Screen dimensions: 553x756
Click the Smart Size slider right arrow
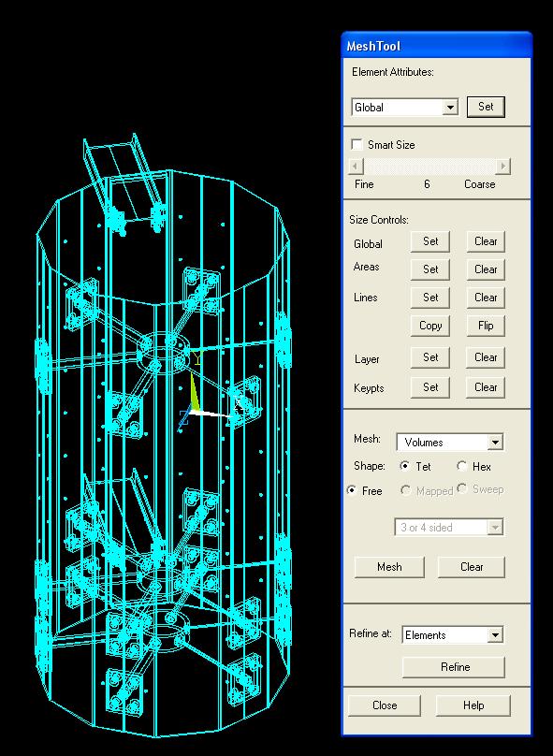pos(502,167)
